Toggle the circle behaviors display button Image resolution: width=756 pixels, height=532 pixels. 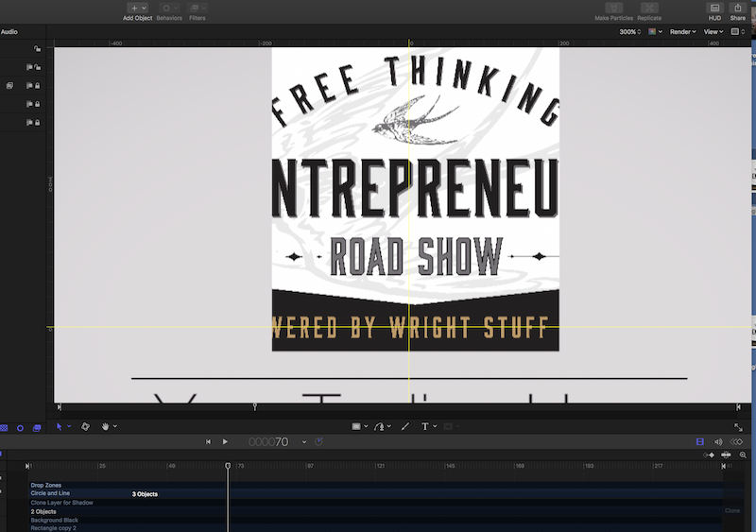click(20, 428)
